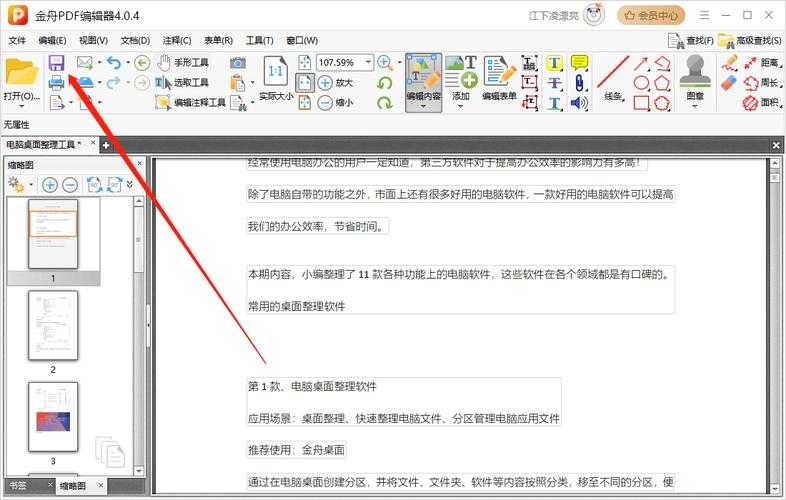Click the Print icon
786x500 pixels.
pos(56,82)
